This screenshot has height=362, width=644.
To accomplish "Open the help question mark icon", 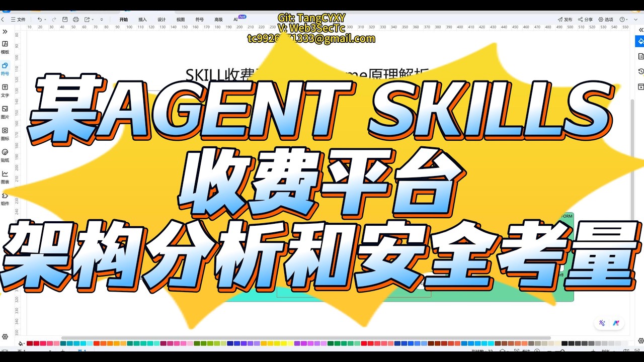I will [622, 19].
